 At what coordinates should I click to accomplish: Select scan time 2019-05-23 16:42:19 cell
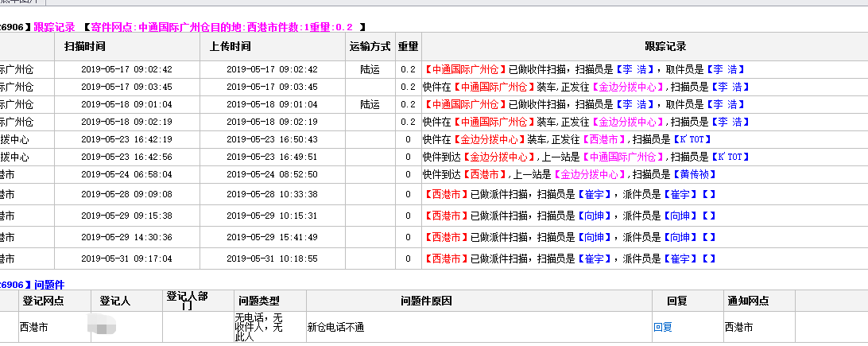126,139
